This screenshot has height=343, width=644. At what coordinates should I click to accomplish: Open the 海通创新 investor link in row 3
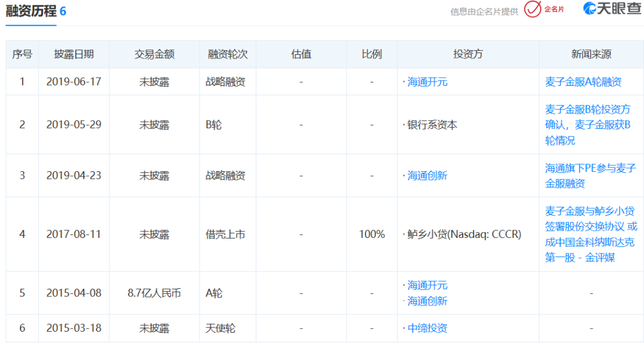427,175
